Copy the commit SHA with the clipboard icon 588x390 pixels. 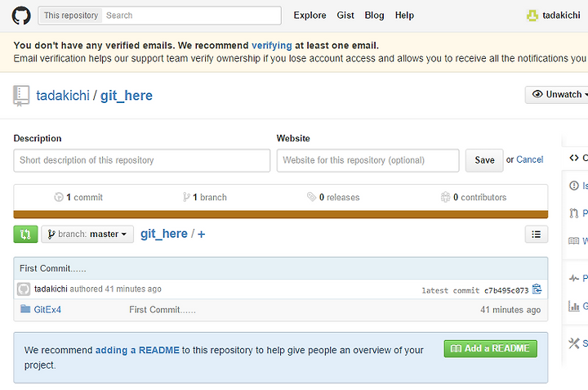(x=537, y=289)
